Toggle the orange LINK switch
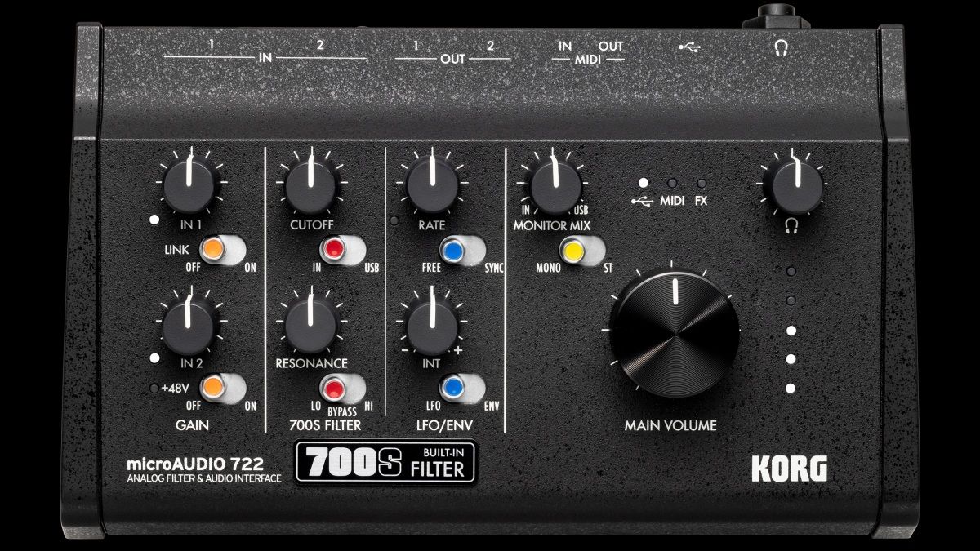Viewport: 980px width, 551px height. click(222, 248)
